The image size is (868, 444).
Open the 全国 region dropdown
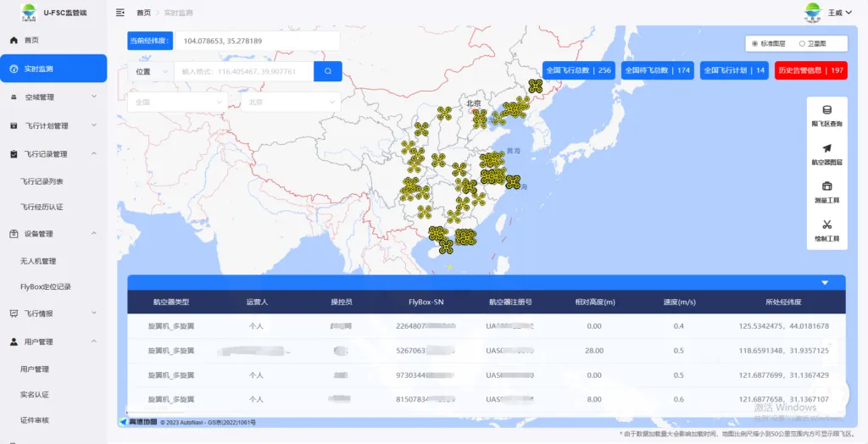point(177,102)
